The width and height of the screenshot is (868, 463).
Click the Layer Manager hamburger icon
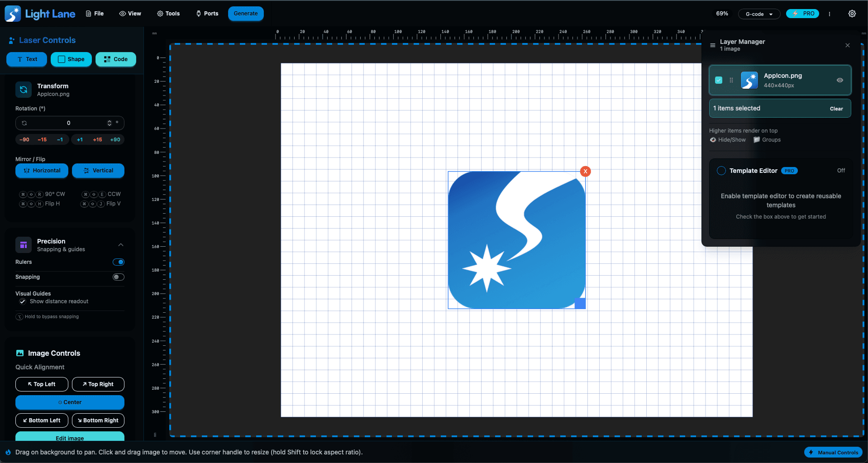713,45
